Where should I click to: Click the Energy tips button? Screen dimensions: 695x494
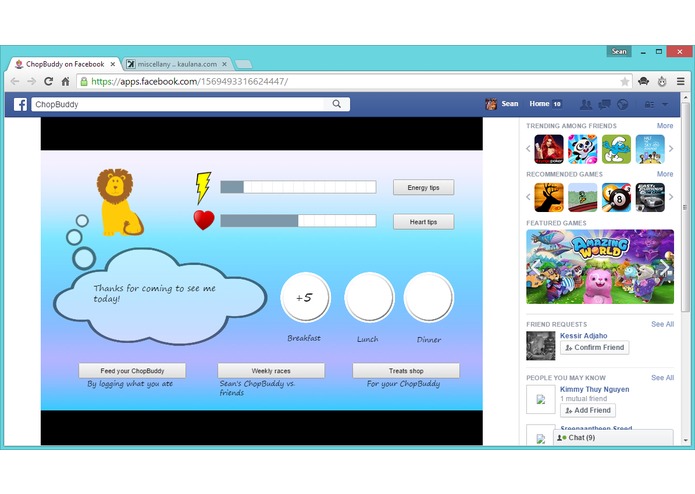tap(423, 187)
